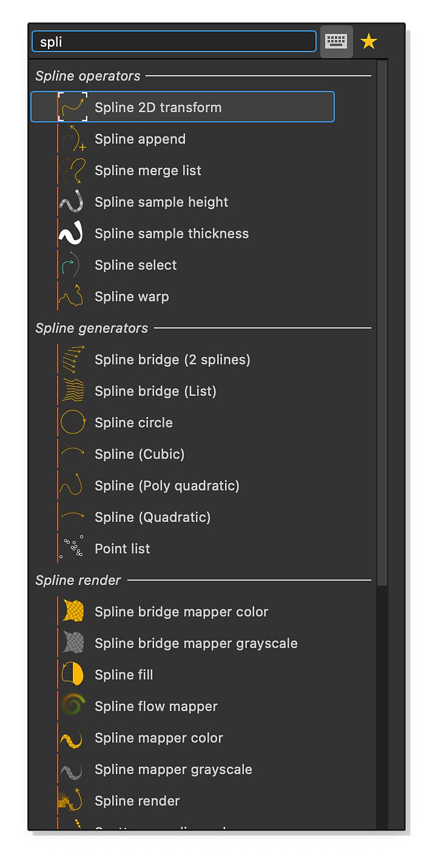Collapse the Spline generators section
This screenshot has height=868, width=438.
pos(92,328)
